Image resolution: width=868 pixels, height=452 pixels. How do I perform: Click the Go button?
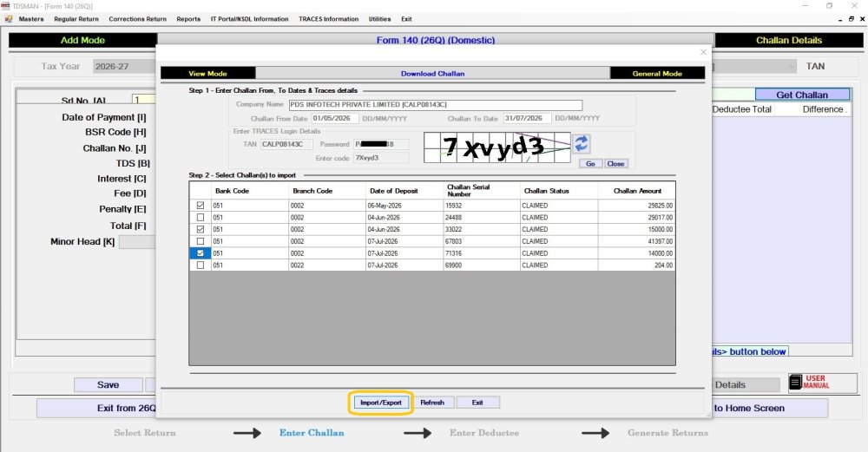(590, 164)
